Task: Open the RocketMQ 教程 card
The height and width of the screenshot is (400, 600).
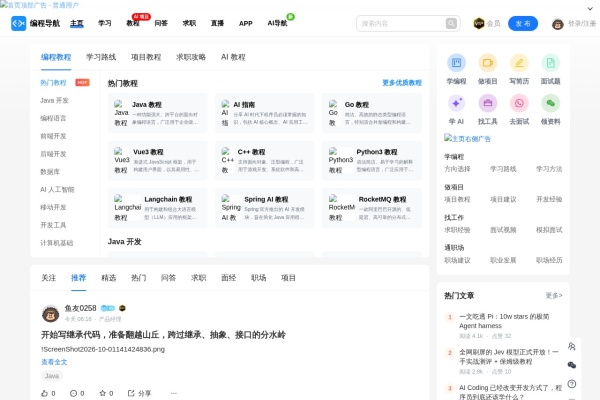Action: (372, 208)
